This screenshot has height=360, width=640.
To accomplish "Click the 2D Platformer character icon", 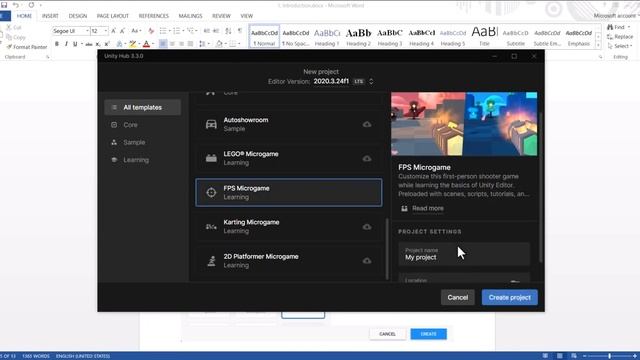I will pyautogui.click(x=211, y=260).
